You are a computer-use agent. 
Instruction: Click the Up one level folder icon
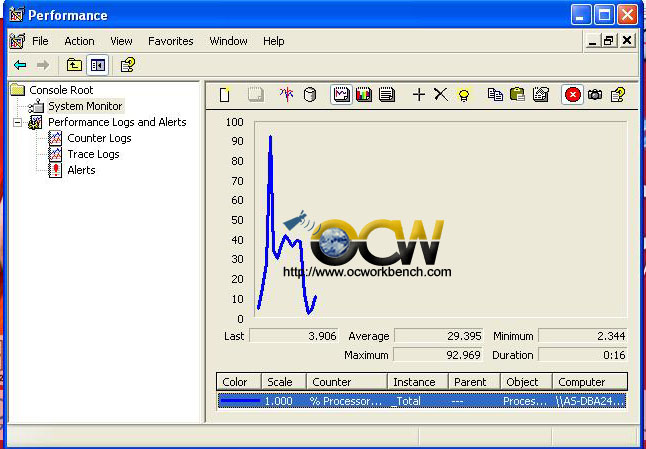pyautogui.click(x=74, y=65)
